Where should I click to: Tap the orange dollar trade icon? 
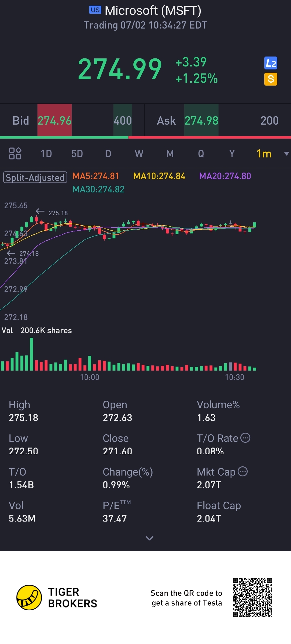coord(271,79)
